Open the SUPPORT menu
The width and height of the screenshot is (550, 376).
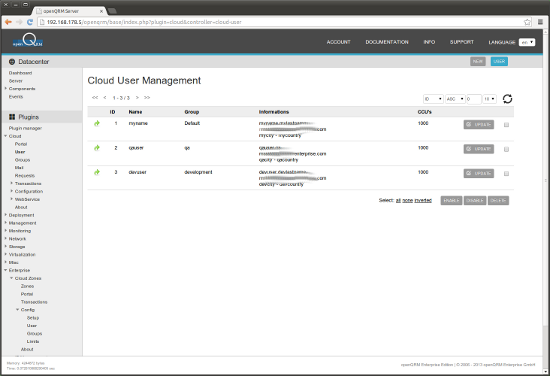point(462,42)
